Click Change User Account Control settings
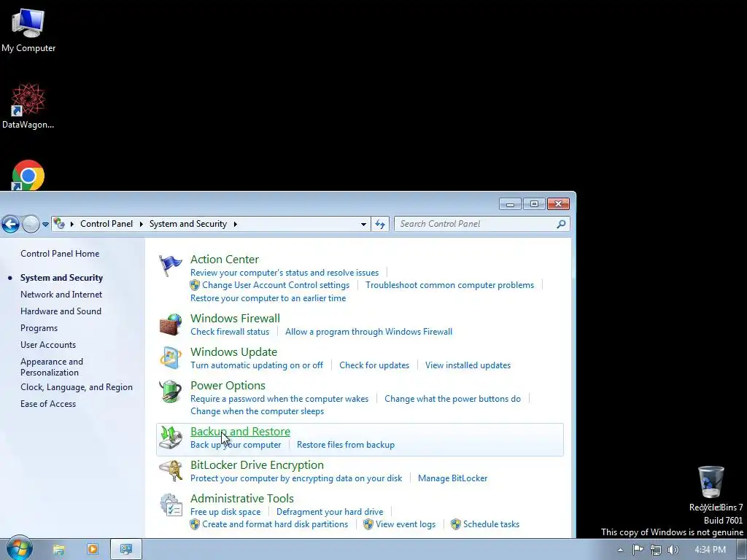The width and height of the screenshot is (747, 560). pos(276,285)
